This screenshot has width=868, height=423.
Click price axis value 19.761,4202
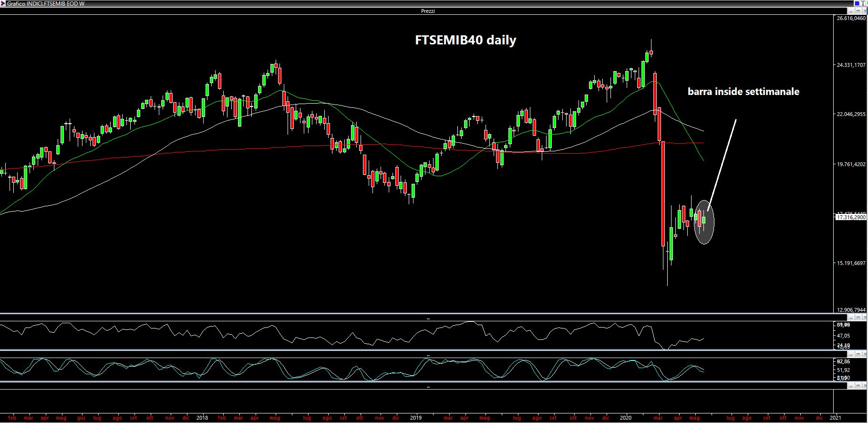(851, 164)
